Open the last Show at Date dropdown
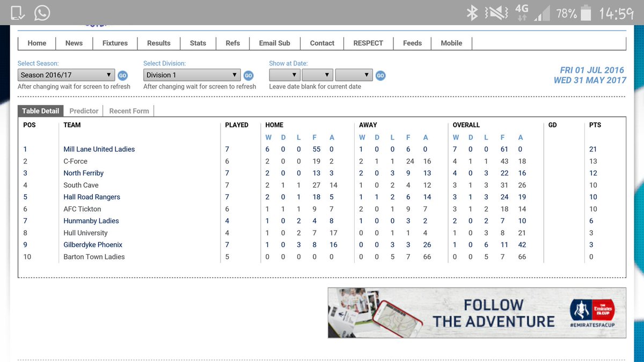Screen dimensions: 644x362 pos(354,75)
